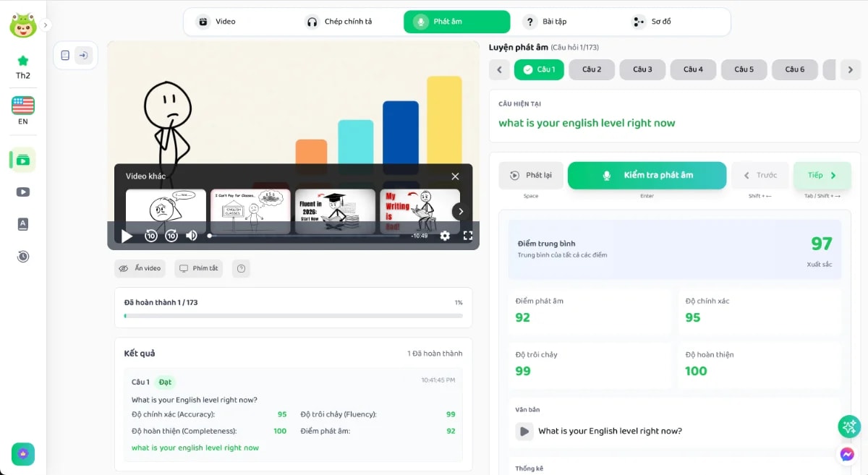Click the keyboard shortcuts 'Phím tắt' icon button

click(198, 268)
